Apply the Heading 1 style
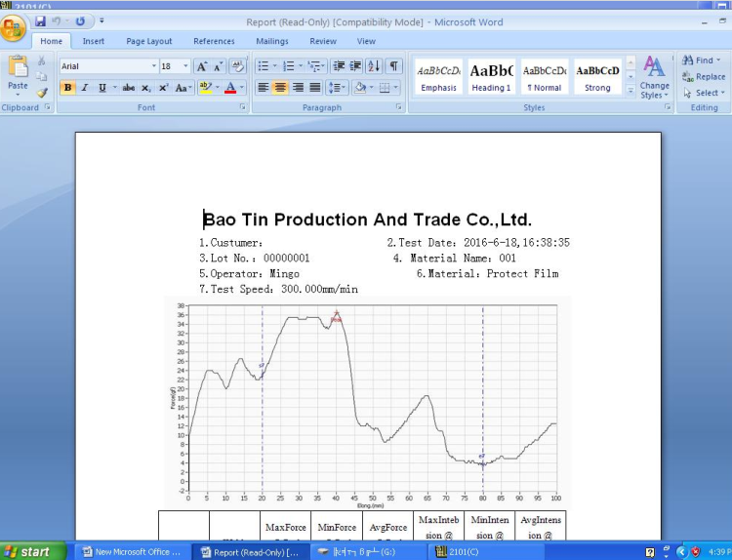Image resolution: width=732 pixels, height=560 pixels. [491, 77]
